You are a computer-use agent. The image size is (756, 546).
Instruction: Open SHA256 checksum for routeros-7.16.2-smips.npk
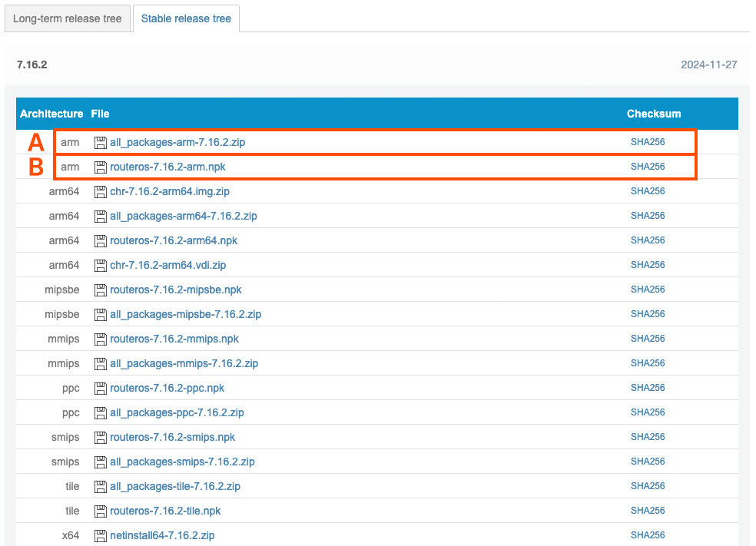pyautogui.click(x=648, y=437)
